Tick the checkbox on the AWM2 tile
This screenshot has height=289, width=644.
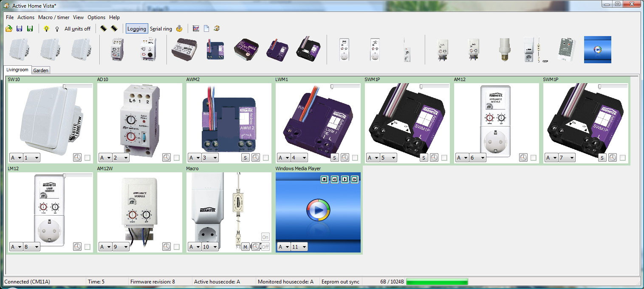pyautogui.click(x=266, y=158)
